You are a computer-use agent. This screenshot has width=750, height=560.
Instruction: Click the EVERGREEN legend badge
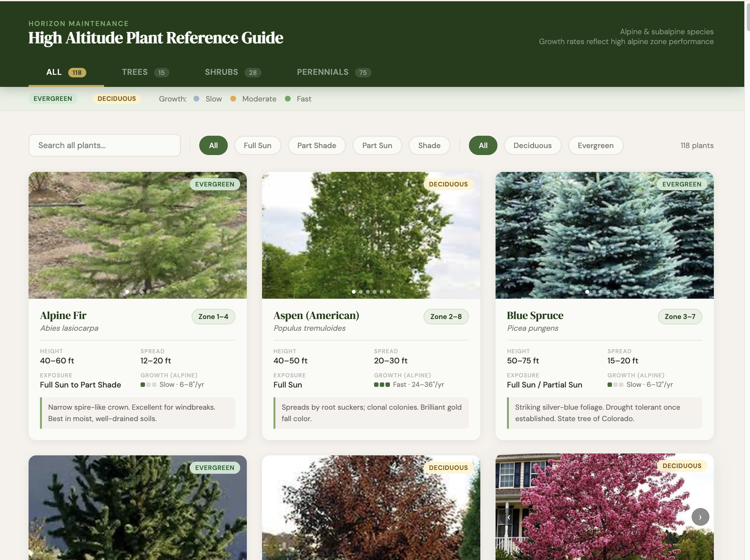tap(53, 99)
